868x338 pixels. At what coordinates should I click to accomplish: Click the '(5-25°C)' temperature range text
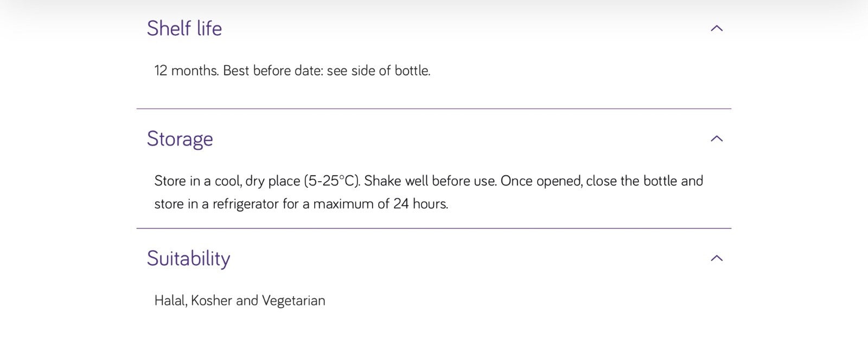click(x=331, y=181)
